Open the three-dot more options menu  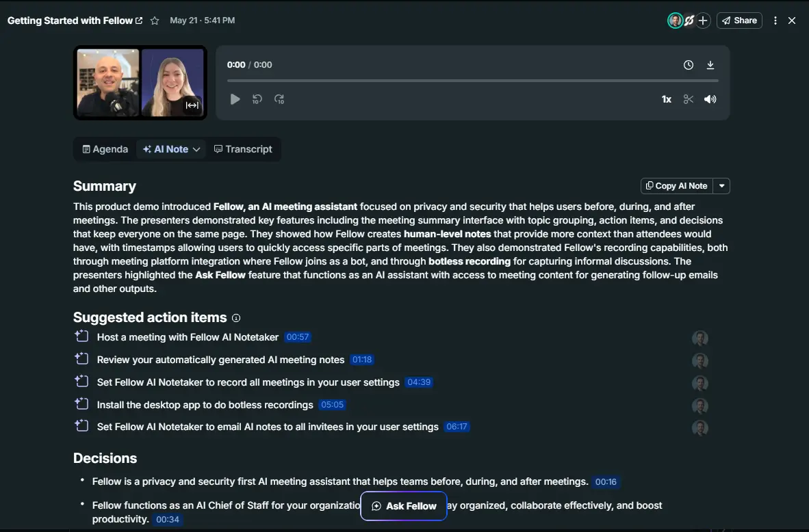(x=775, y=21)
